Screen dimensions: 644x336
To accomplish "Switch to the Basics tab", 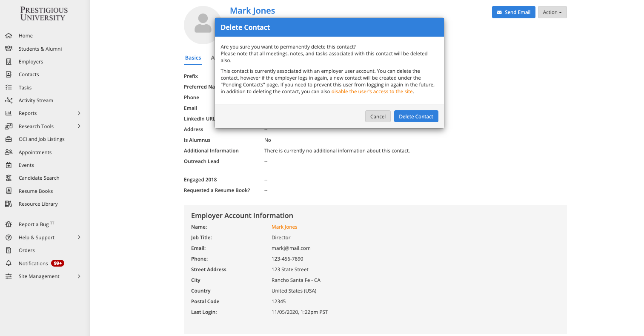I will (x=193, y=58).
